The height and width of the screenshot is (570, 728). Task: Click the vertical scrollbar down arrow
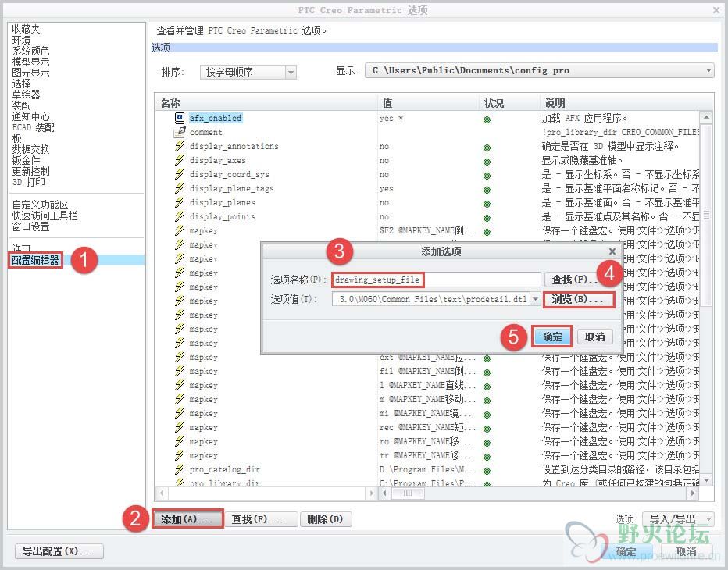[x=706, y=481]
